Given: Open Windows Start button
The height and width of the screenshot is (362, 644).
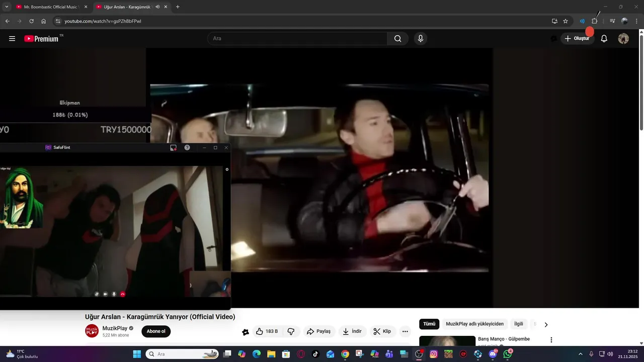Looking at the screenshot, I should coord(137,354).
